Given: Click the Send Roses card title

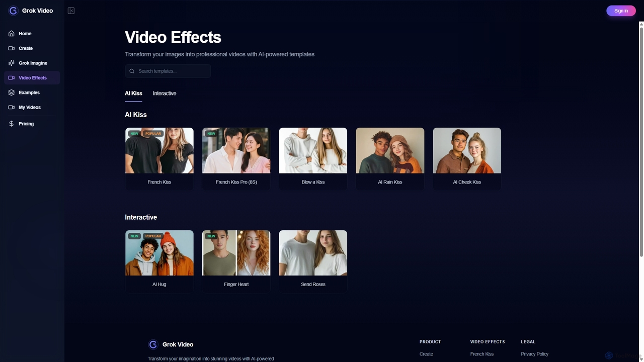Looking at the screenshot, I should pyautogui.click(x=313, y=285).
